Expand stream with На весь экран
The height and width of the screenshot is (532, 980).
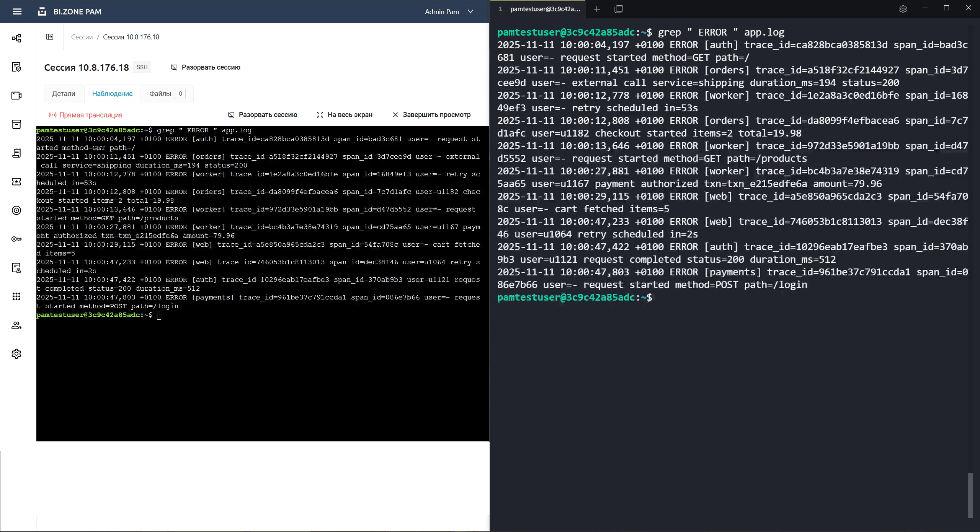point(345,115)
